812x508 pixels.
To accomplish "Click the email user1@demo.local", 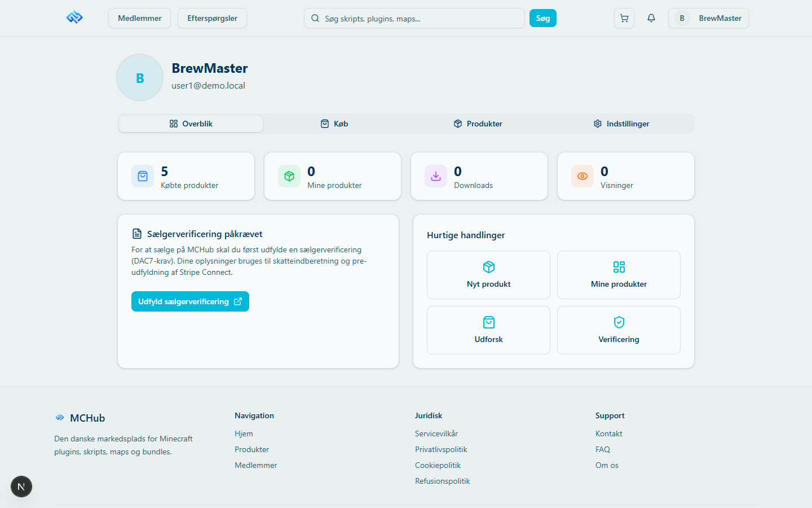I will (x=208, y=86).
